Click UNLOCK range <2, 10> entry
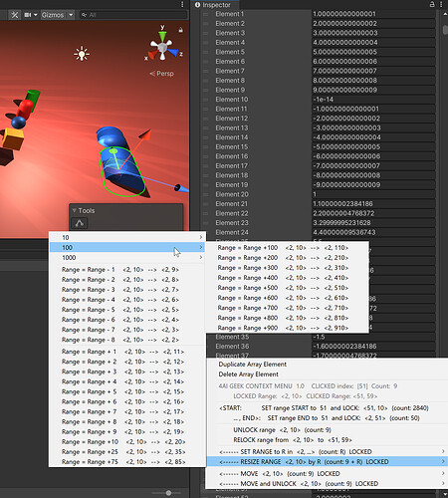This screenshot has width=448, height=498. click(x=282, y=430)
